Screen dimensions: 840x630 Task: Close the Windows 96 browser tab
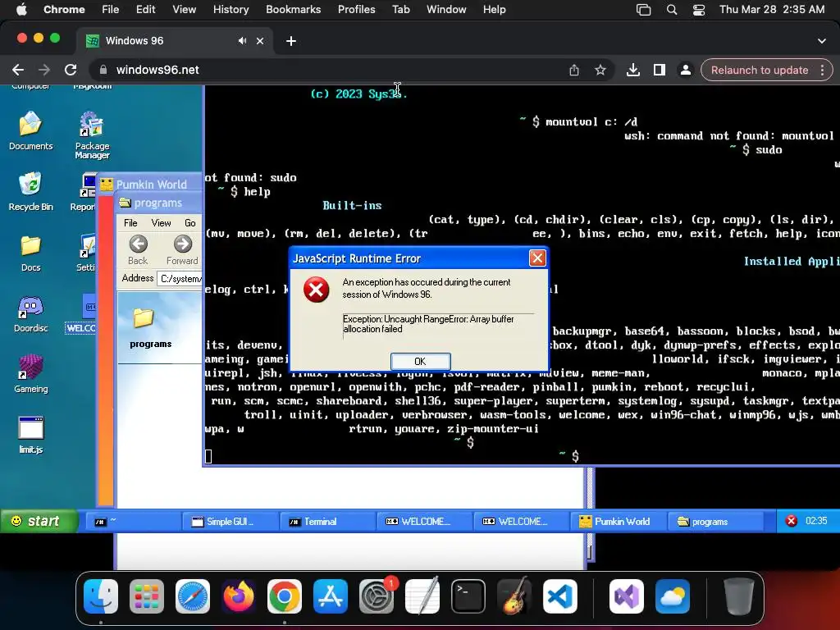(x=260, y=41)
